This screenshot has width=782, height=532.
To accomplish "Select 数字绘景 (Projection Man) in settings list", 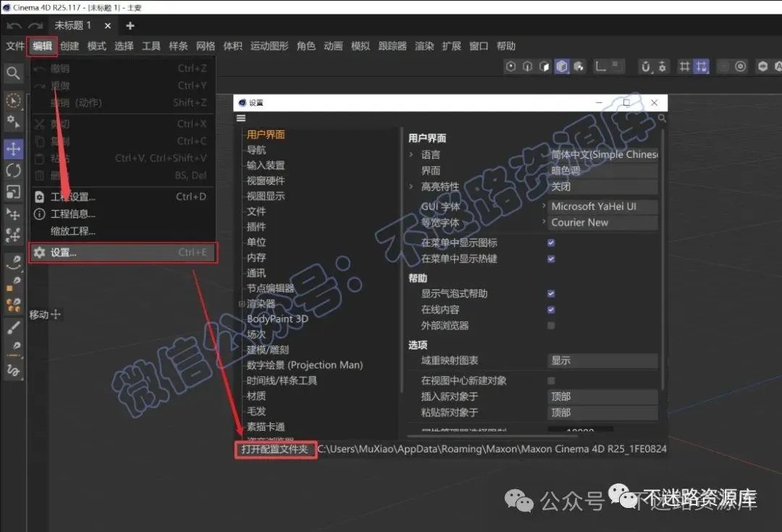I will pyautogui.click(x=305, y=365).
